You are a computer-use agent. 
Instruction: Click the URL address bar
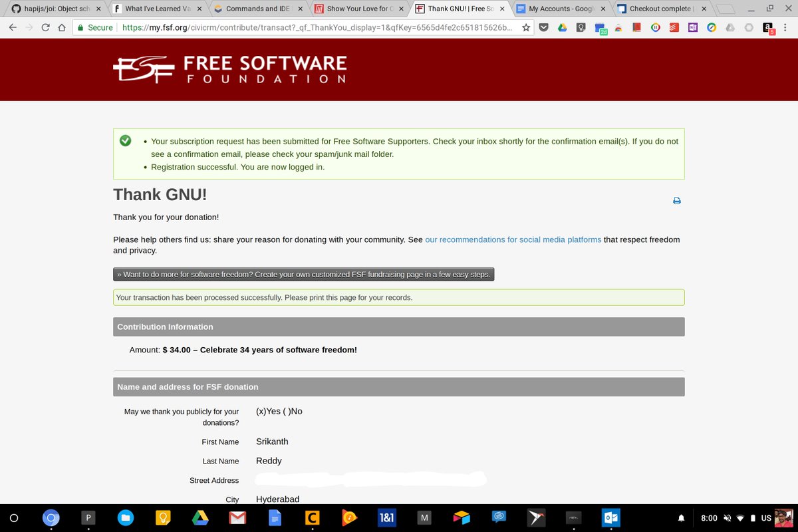click(x=316, y=28)
